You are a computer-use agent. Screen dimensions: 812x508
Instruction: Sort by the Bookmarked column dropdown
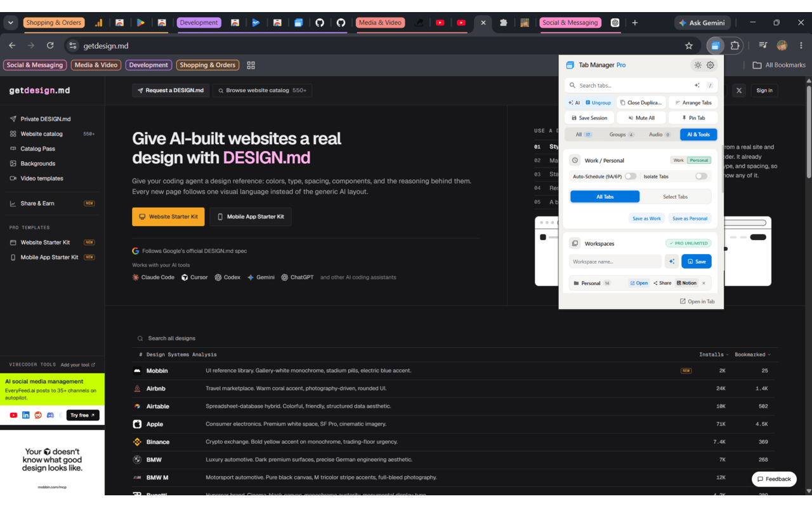tap(753, 355)
